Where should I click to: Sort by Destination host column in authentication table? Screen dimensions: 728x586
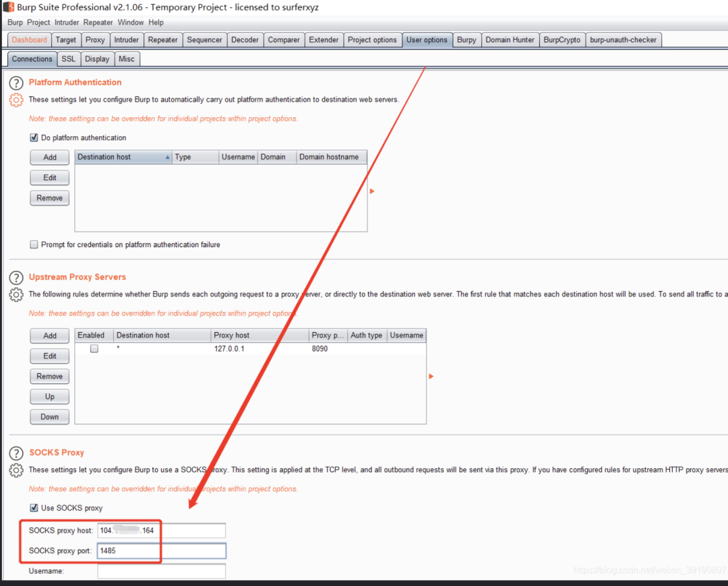click(x=123, y=157)
